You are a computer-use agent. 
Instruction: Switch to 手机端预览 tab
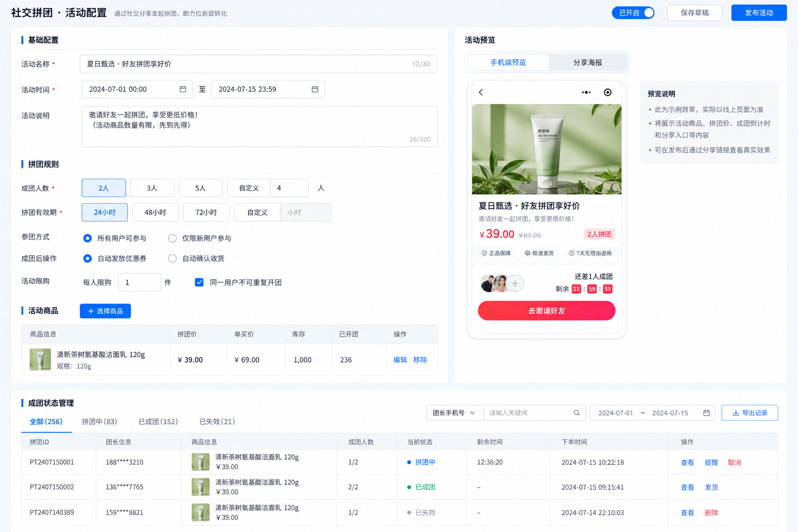(x=508, y=62)
